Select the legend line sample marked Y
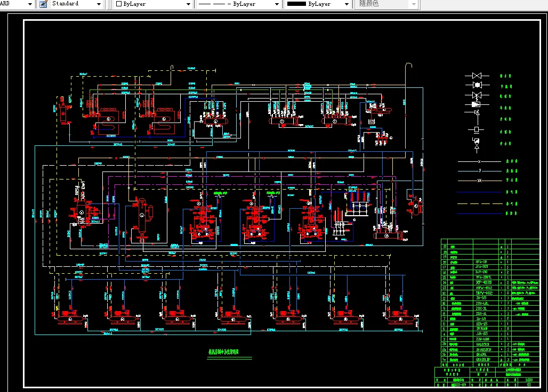548x392 pixels. tap(479, 170)
